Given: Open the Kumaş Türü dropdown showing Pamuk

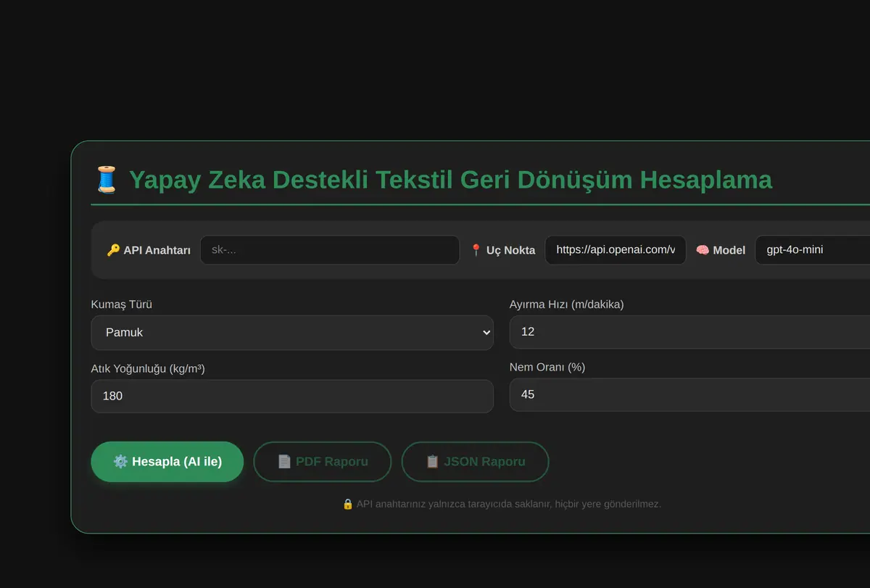Looking at the screenshot, I should pyautogui.click(x=292, y=333).
